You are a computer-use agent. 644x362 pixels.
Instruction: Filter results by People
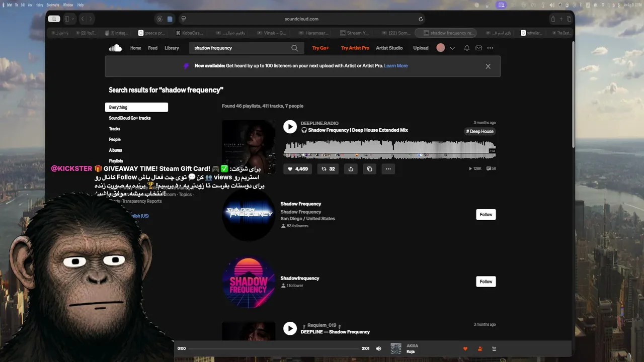click(x=115, y=140)
